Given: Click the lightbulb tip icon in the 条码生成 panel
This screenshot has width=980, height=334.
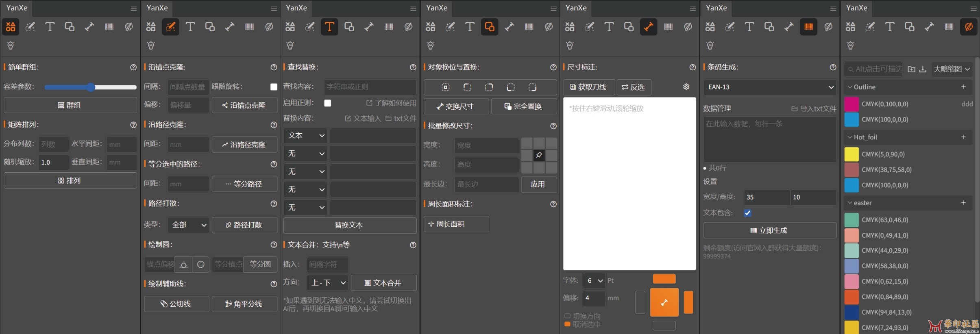Looking at the screenshot, I should click(710, 46).
